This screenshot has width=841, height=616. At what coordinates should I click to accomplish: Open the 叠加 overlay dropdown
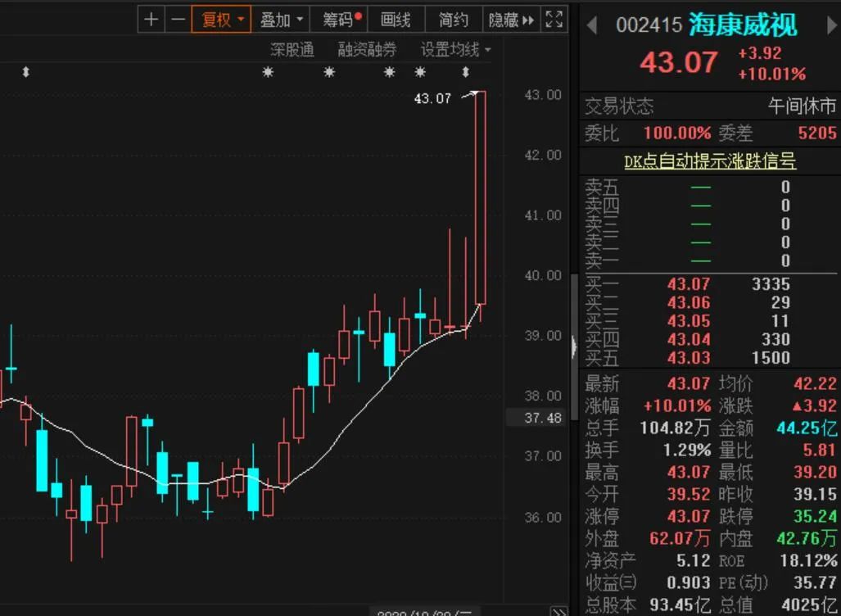point(281,20)
